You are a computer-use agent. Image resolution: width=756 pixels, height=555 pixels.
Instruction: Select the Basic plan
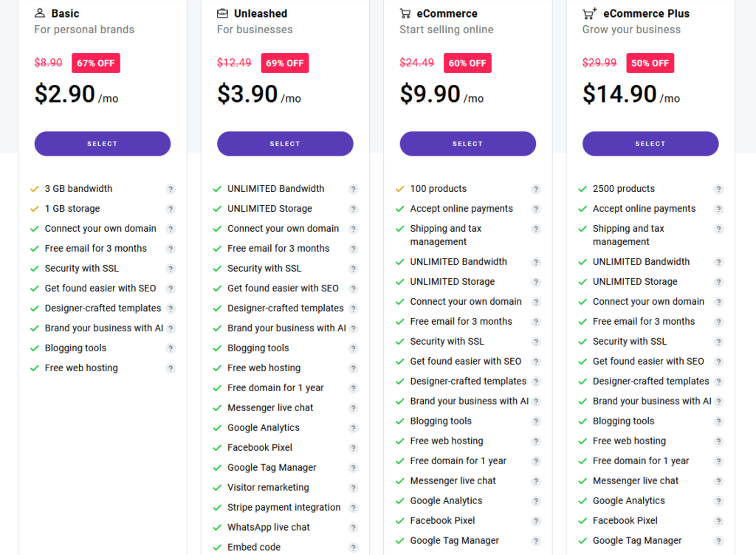pyautogui.click(x=103, y=144)
